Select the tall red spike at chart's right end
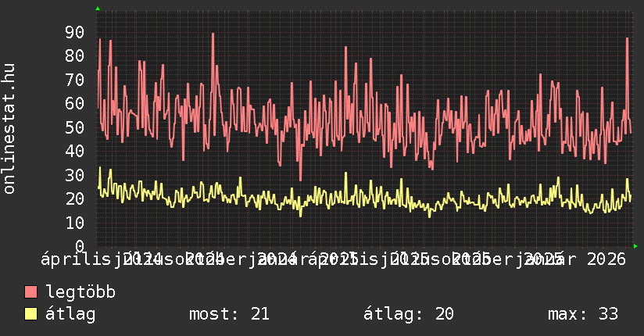Screen dimensions: 644x336 pyautogui.click(x=627, y=39)
